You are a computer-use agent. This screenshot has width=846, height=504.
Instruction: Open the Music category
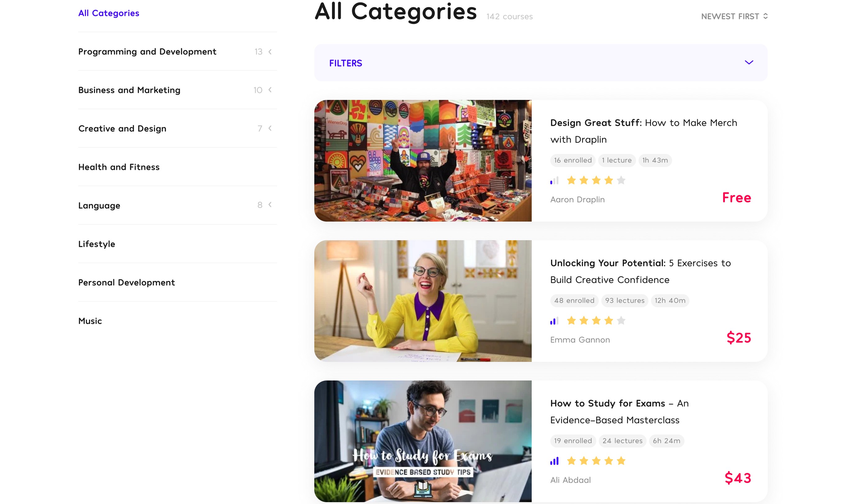(x=90, y=321)
